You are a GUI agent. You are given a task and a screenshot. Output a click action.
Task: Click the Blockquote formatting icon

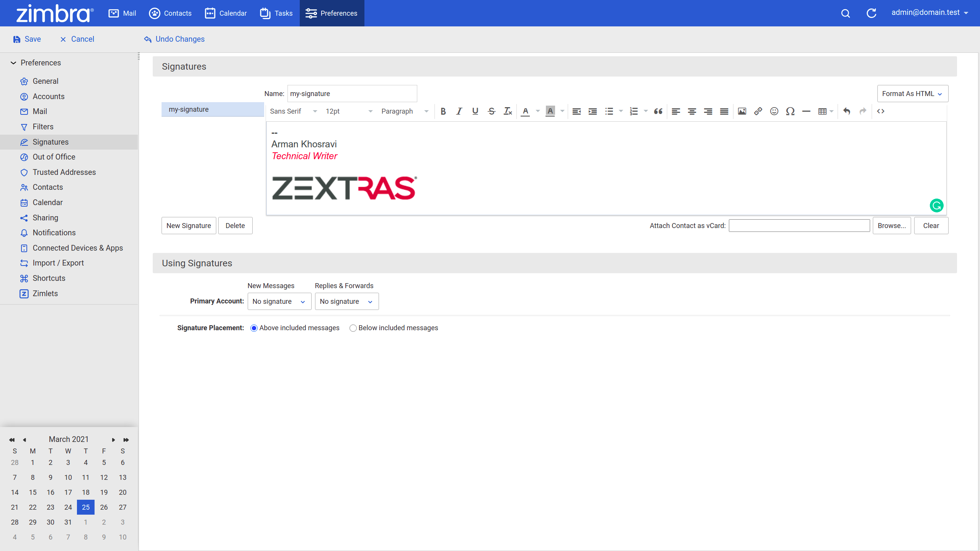coord(658,110)
